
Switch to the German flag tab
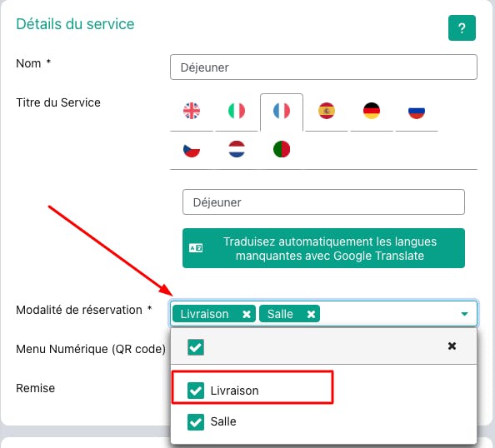tap(372, 111)
